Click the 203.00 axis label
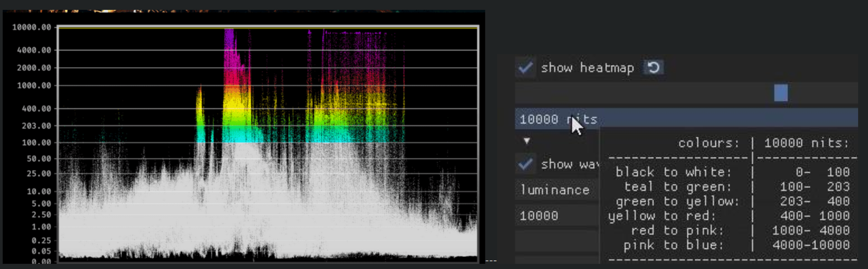Viewport: 868px width, 269px height. click(36, 126)
